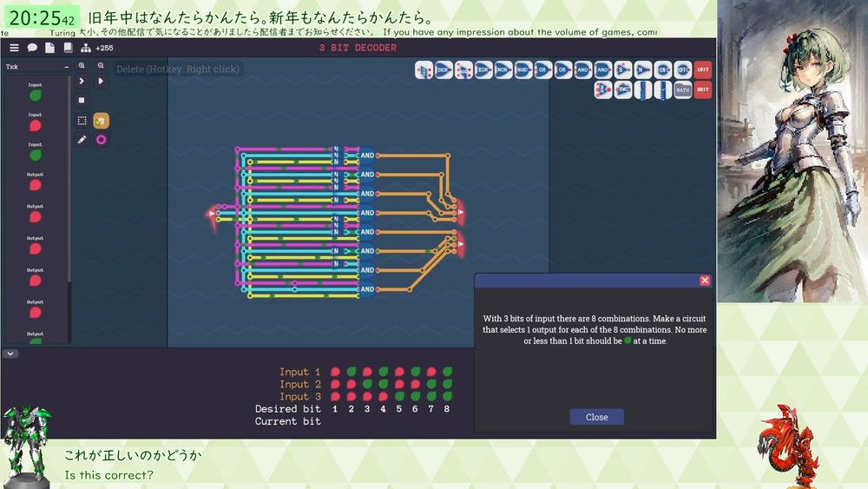
Task: Pick the pink ring wire color
Action: tap(101, 140)
